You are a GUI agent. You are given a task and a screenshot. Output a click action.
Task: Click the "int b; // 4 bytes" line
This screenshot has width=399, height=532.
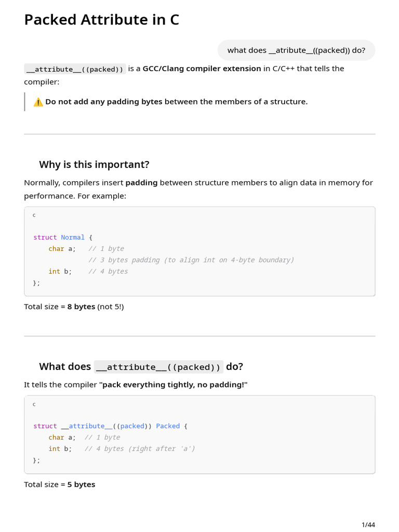(88, 271)
